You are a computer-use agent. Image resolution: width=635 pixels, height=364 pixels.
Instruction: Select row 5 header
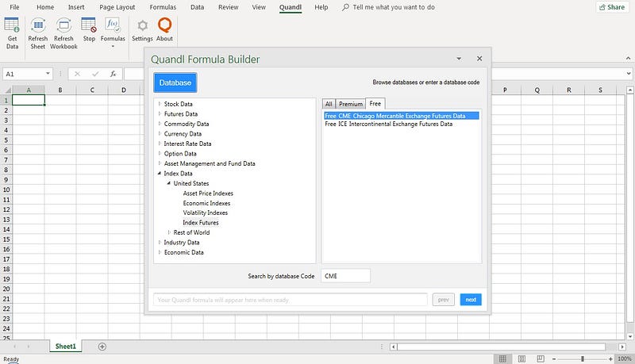tap(6, 140)
